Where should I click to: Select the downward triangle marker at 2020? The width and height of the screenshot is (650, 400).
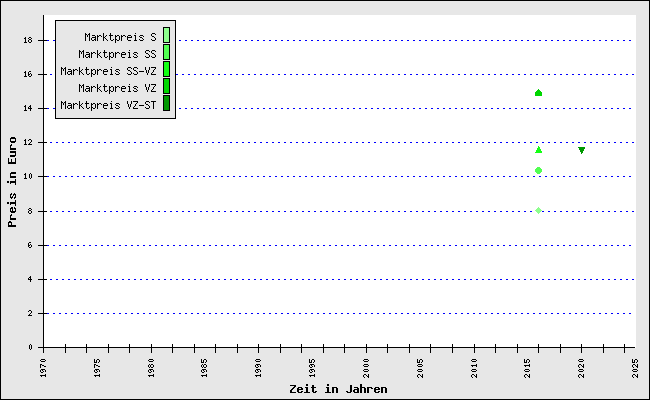tap(581, 150)
